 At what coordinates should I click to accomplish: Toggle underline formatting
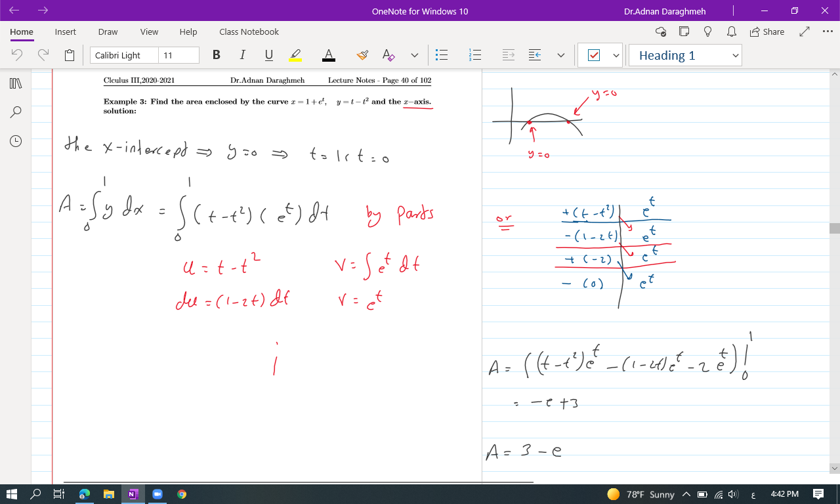[268, 55]
